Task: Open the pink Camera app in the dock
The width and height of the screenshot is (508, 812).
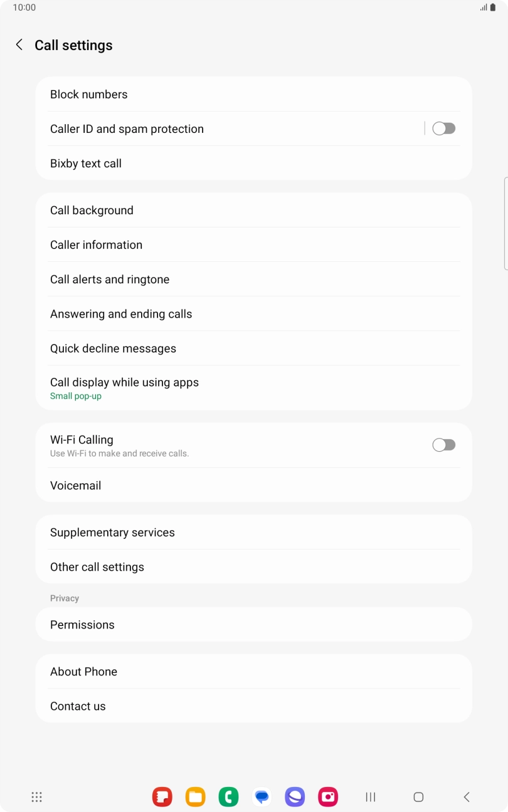Action: (328, 797)
